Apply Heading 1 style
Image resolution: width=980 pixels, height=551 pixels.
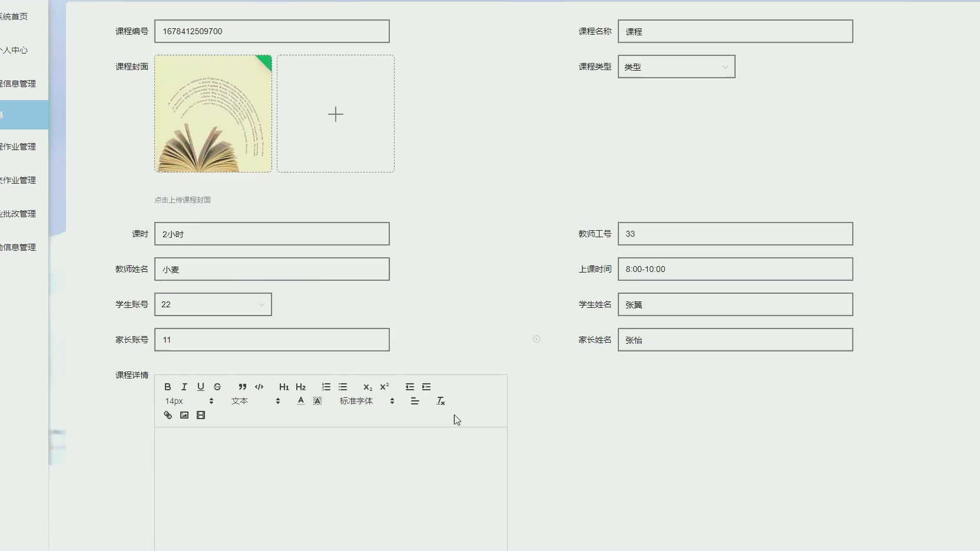(x=284, y=387)
